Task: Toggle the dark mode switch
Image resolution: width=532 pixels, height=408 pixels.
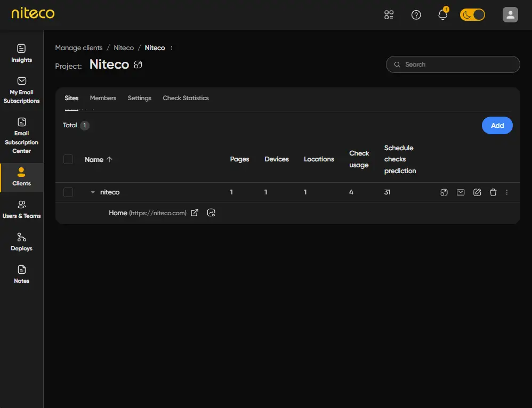Action: [472, 15]
